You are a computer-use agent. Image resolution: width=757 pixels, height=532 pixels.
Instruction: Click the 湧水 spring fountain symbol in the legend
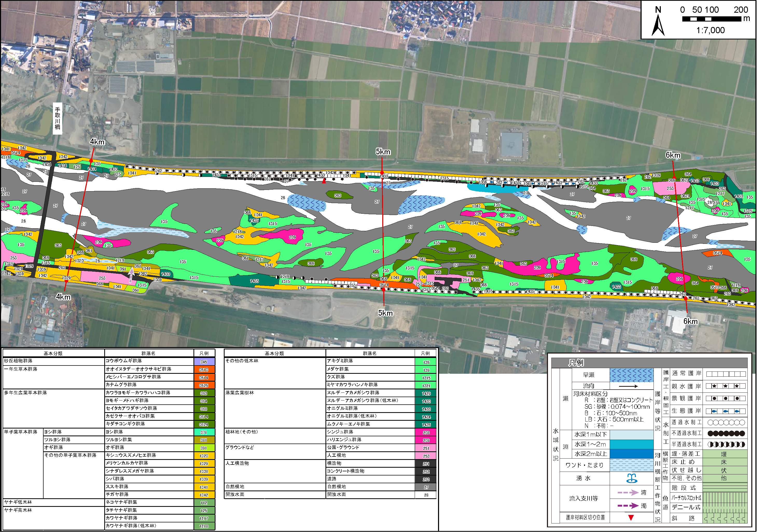pos(631,478)
